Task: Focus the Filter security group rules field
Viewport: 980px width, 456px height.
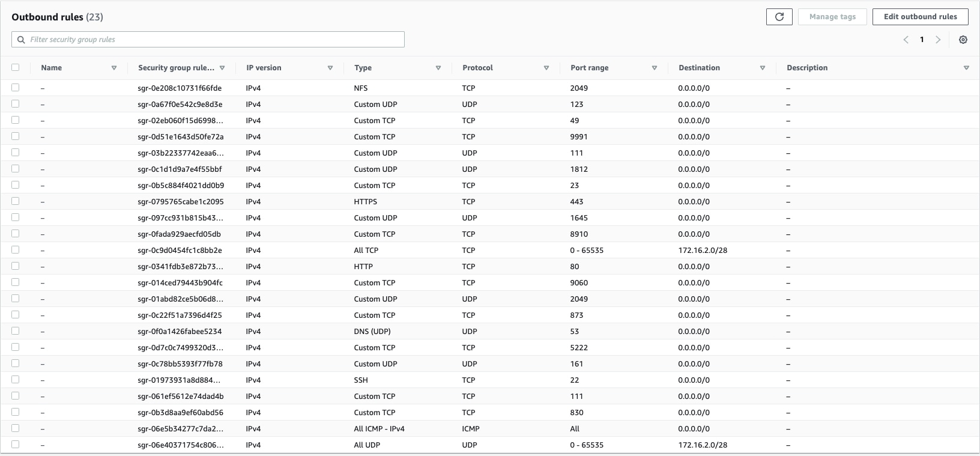Action: (208, 40)
